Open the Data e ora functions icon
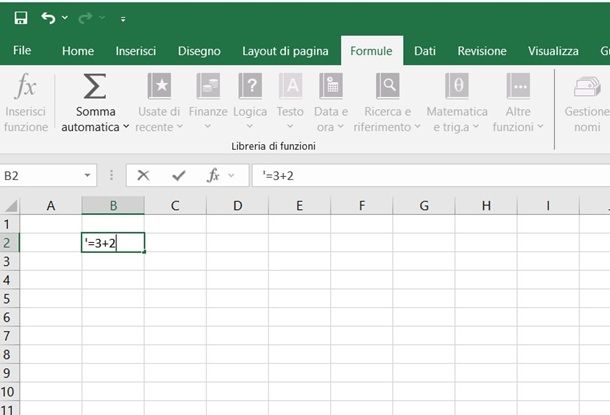The width and height of the screenshot is (610, 415). pyautogui.click(x=331, y=86)
